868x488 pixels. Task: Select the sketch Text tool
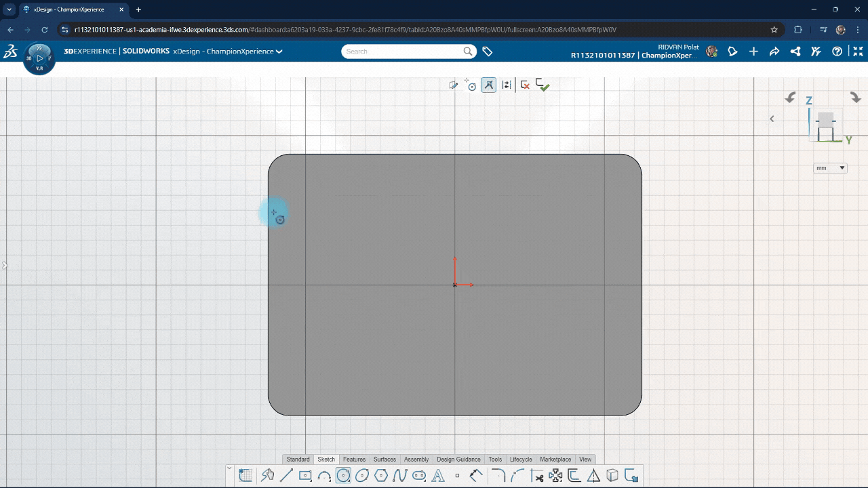click(x=438, y=476)
